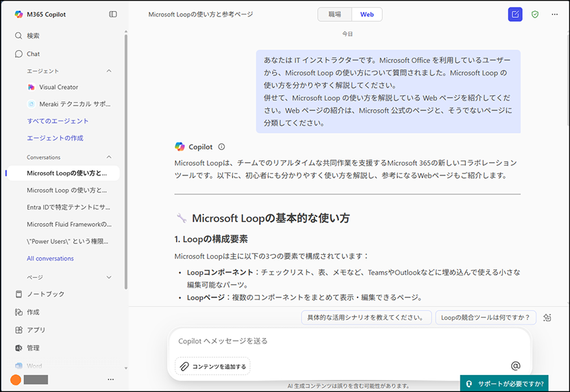Image resolution: width=570 pixels, height=392 pixels.
Task: Click the orange user avatar
Action: click(16, 380)
